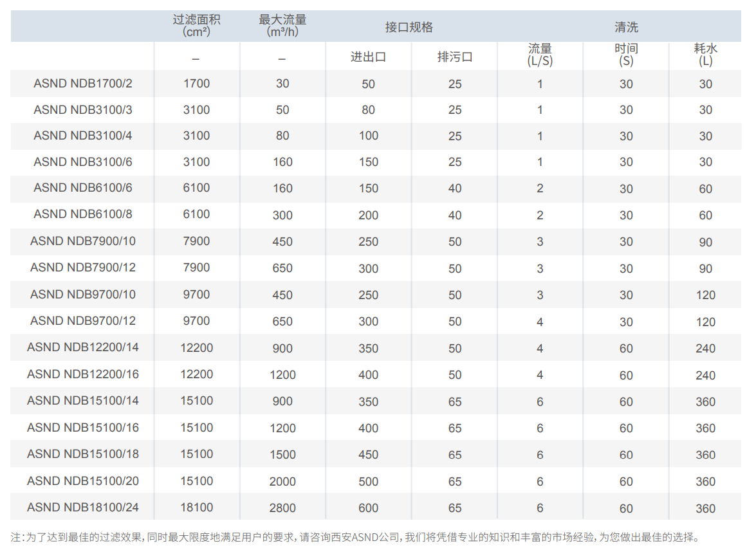The image size is (756, 550).
Task: Select the 接口规格 header
Action: click(x=409, y=28)
